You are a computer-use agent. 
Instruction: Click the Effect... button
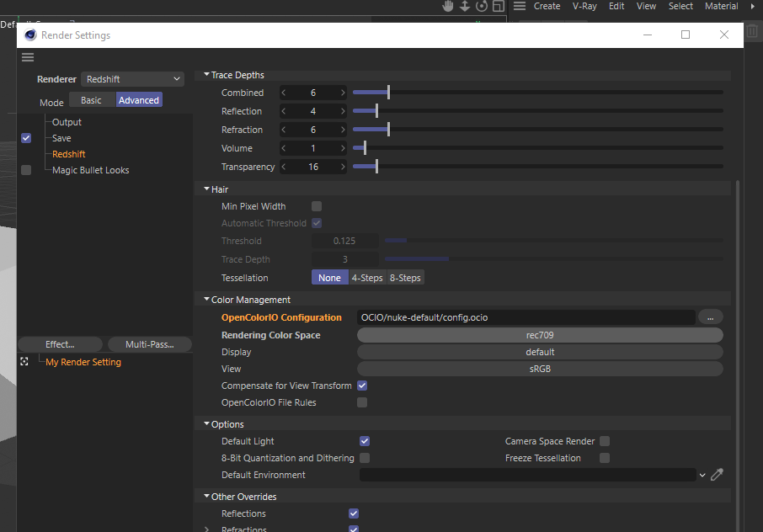60,344
